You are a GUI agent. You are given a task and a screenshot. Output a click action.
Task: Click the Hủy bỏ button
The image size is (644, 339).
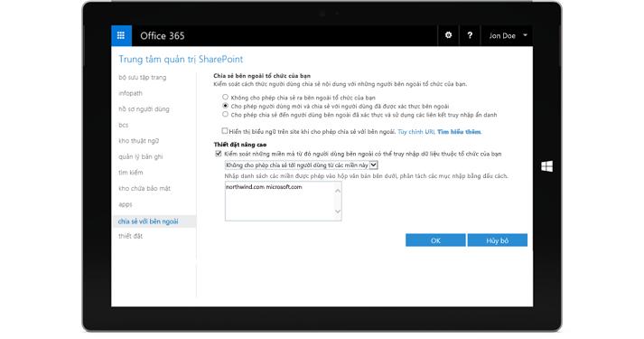[497, 240]
